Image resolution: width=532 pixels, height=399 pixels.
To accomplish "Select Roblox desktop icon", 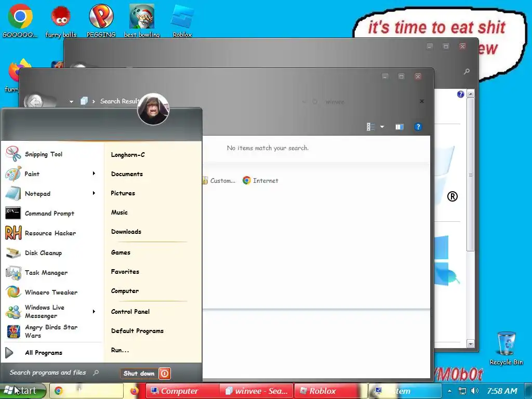I will click(x=182, y=20).
